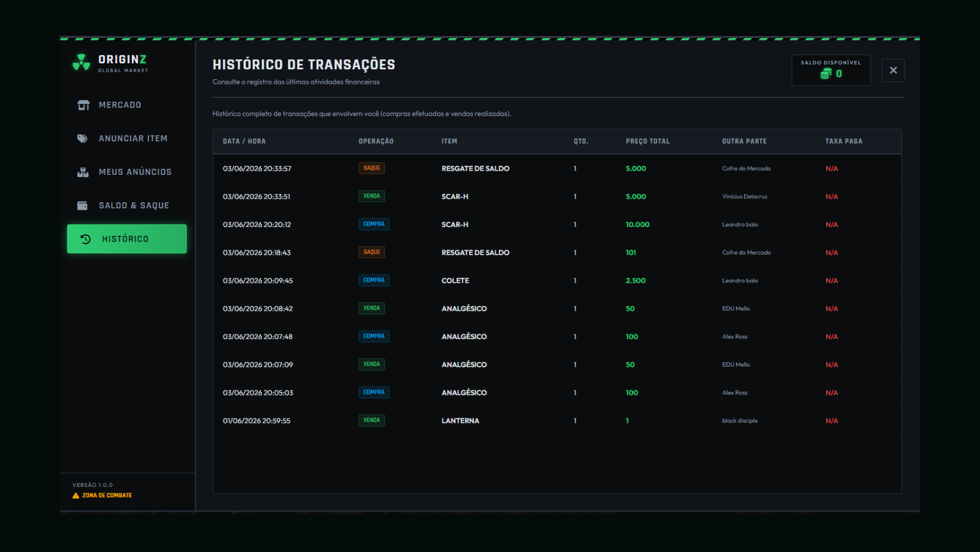Open Saldo & Saque section
The width and height of the screenshot is (980, 552).
tap(127, 205)
